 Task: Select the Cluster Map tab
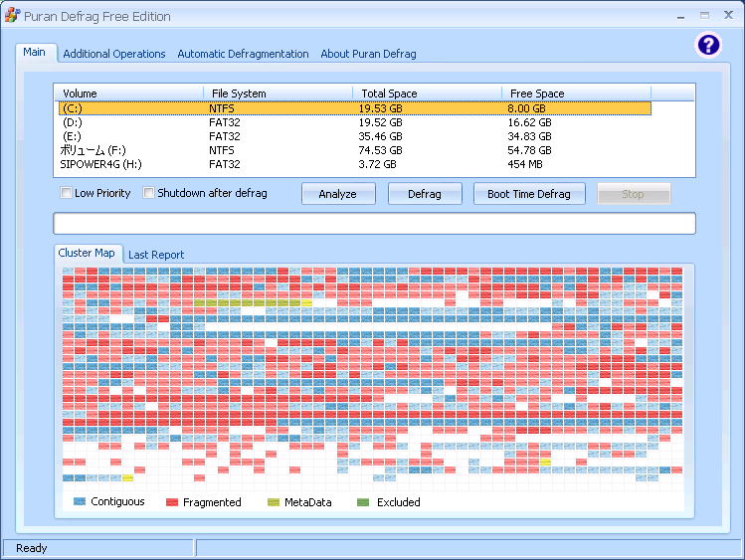point(87,253)
